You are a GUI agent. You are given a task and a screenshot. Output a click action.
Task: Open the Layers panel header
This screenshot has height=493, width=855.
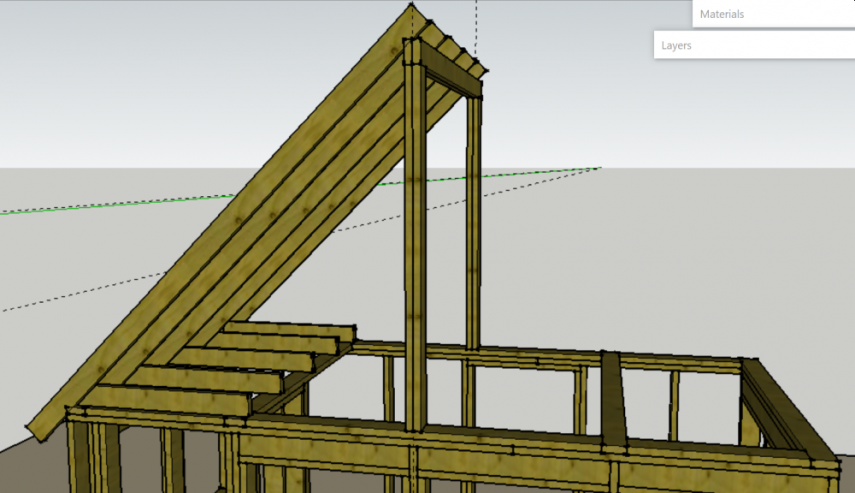[x=753, y=45]
